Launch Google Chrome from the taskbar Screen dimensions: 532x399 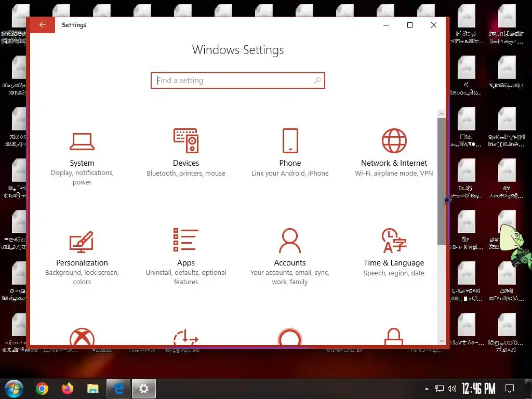[x=42, y=389]
